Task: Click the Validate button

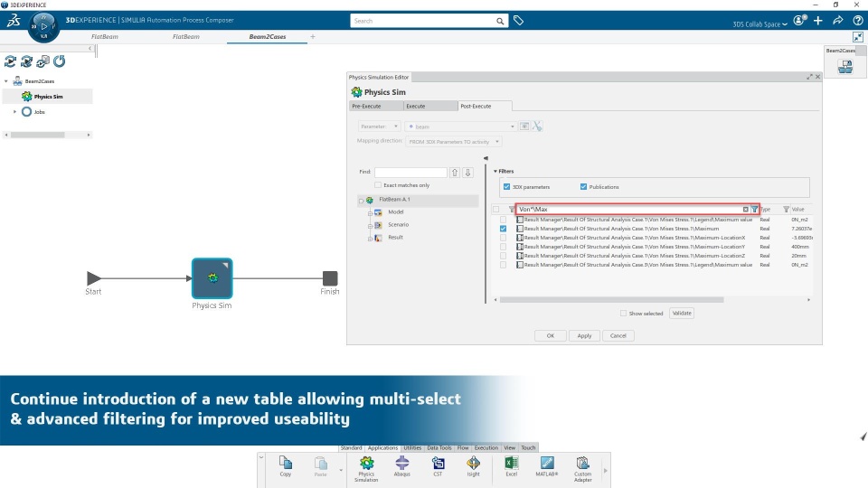Action: coord(682,314)
